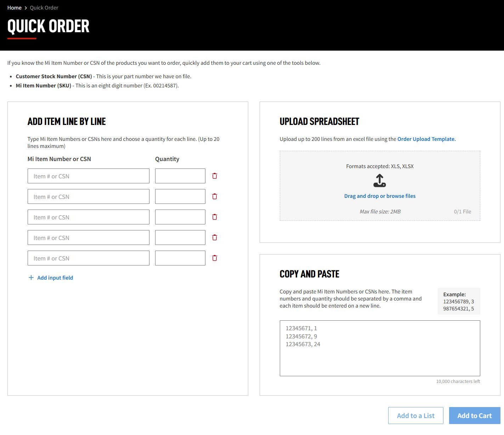The image size is (504, 435).
Task: Click the first Item # or CSN field
Action: click(x=88, y=176)
